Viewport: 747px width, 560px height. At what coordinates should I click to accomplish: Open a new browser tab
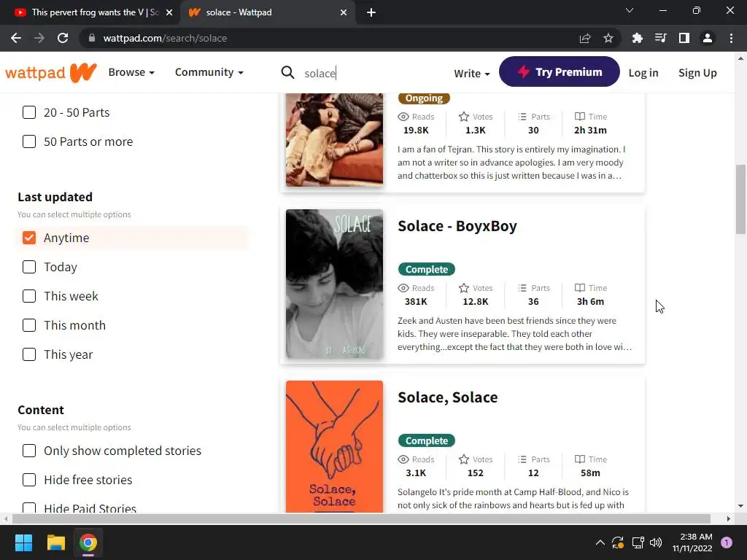371,12
